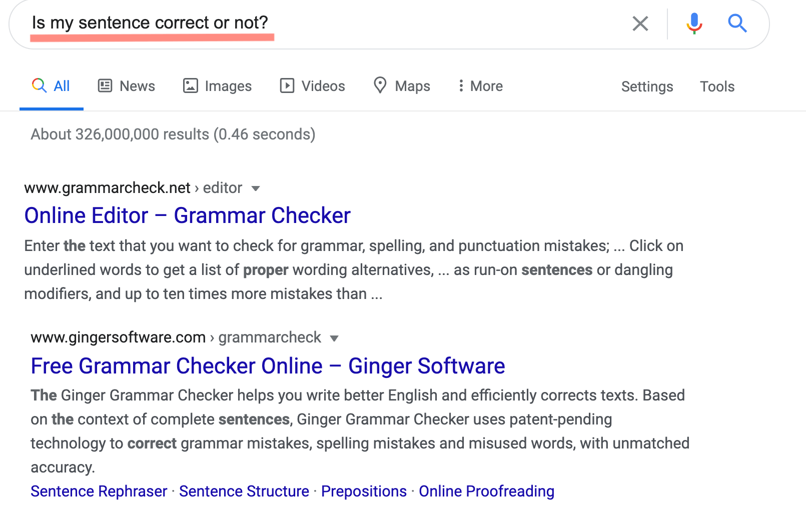Click the microphone voice search icon
806x532 pixels.
(x=694, y=23)
